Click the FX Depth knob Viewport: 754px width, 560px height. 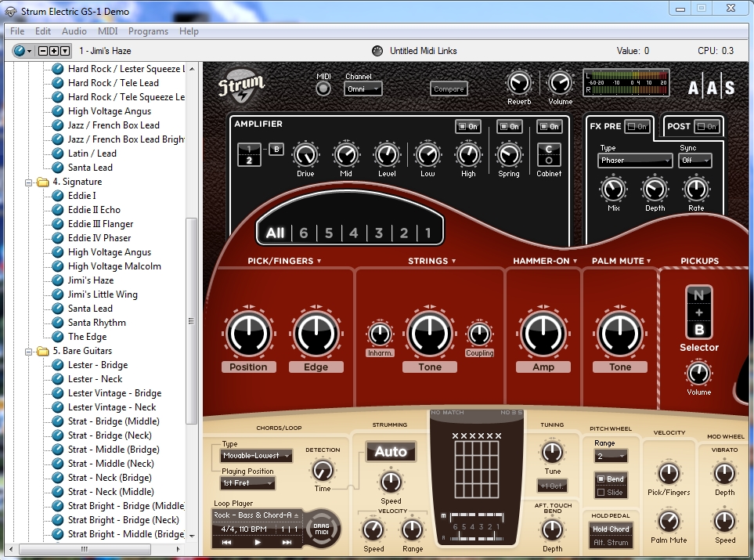click(x=655, y=190)
